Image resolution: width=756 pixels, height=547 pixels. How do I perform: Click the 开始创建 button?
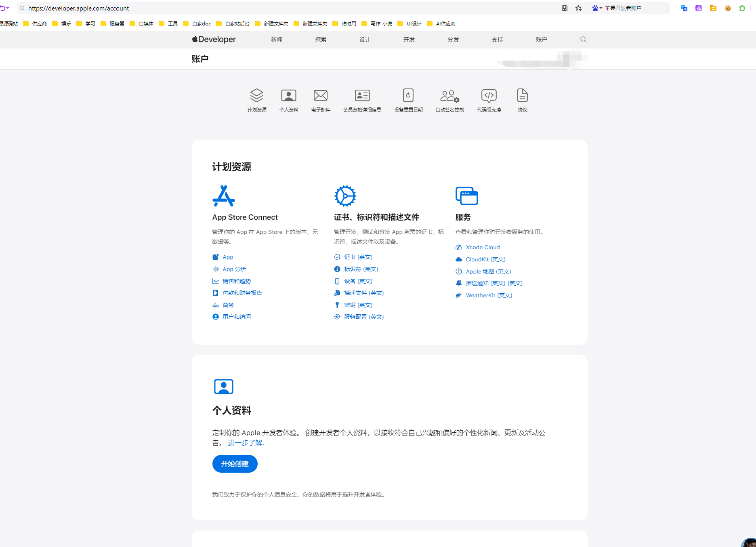point(235,464)
